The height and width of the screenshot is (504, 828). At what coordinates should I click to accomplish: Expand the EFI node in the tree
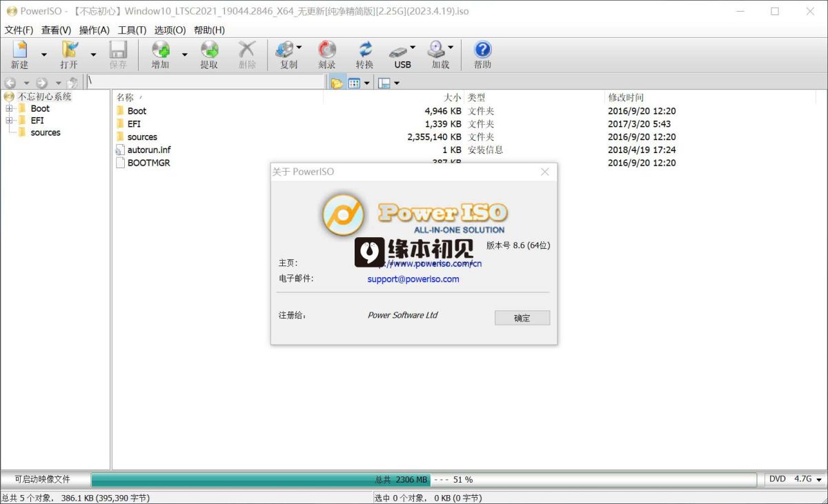tap(9, 120)
